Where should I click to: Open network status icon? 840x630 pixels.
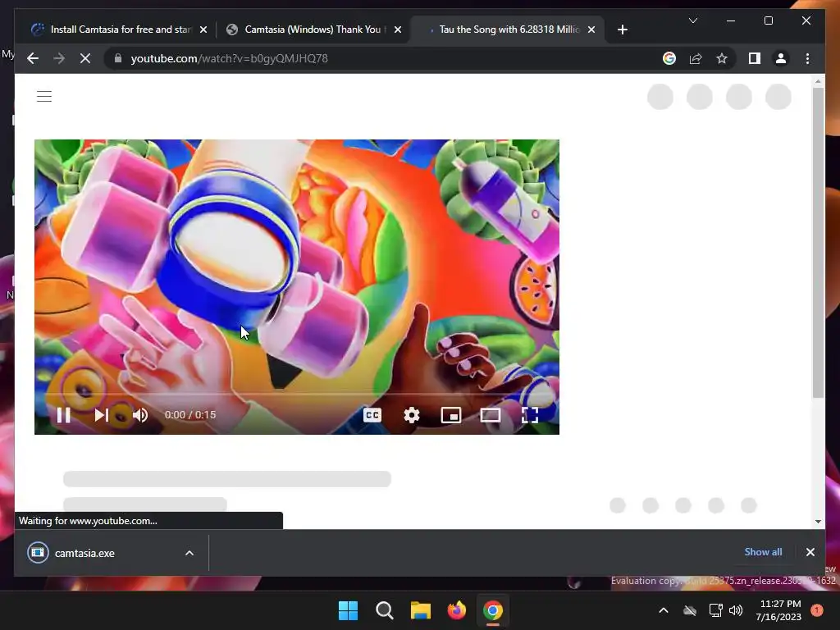click(715, 610)
